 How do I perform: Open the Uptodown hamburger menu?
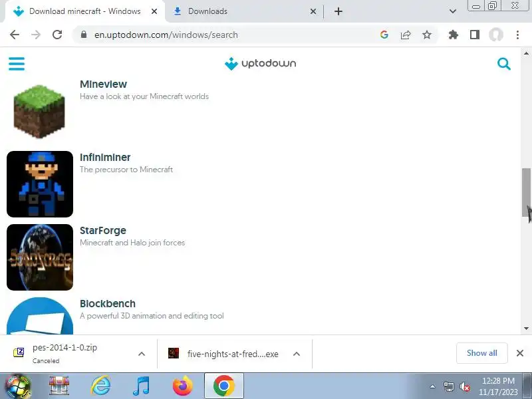17,64
